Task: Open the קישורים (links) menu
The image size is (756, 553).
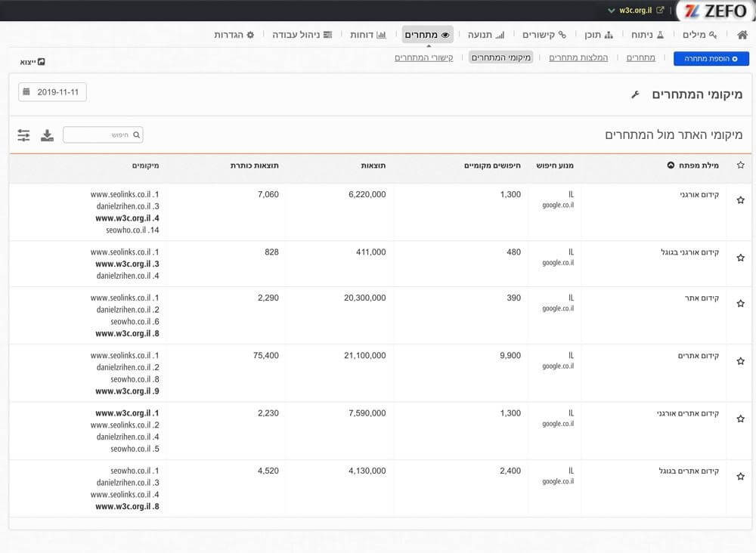Action: [544, 35]
